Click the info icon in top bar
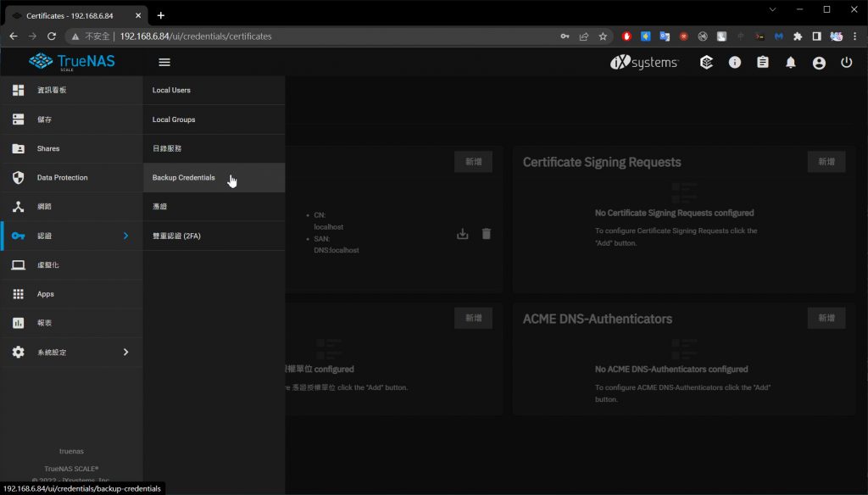 (x=734, y=63)
